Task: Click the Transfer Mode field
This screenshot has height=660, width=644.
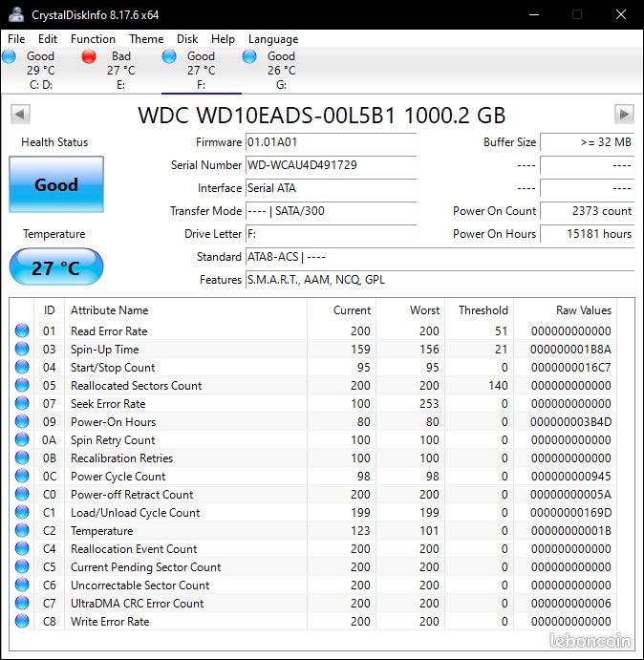Action: (x=331, y=211)
